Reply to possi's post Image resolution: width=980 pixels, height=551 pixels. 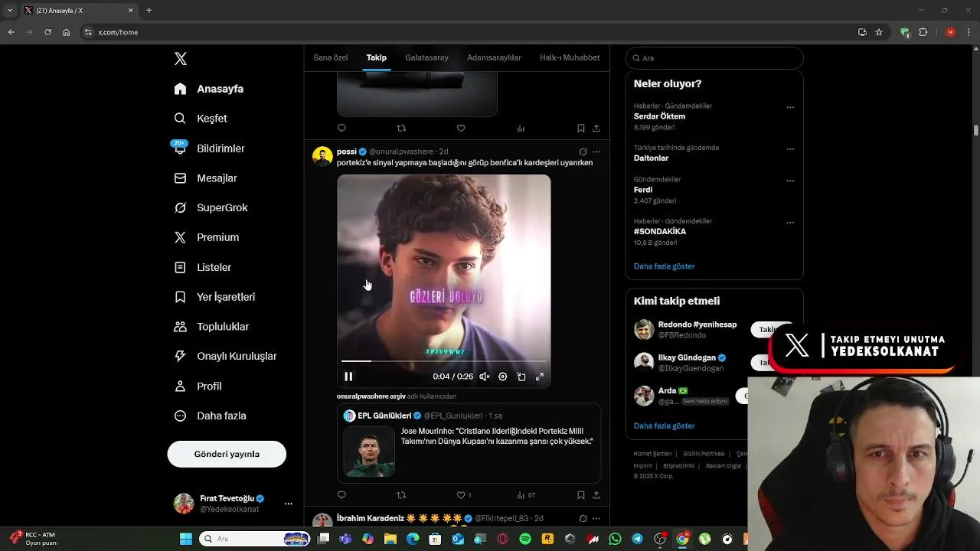tap(341, 495)
